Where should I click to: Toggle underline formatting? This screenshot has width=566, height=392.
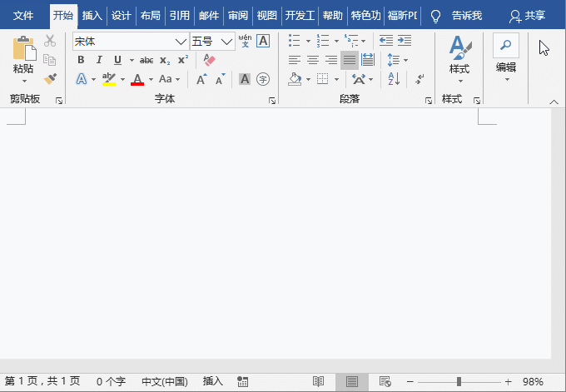coord(117,60)
